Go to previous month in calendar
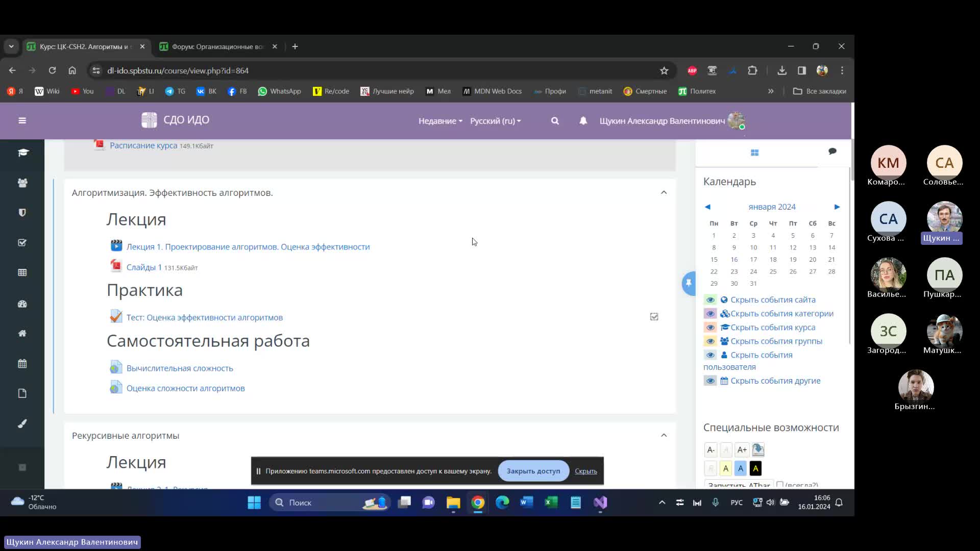 [x=707, y=207]
